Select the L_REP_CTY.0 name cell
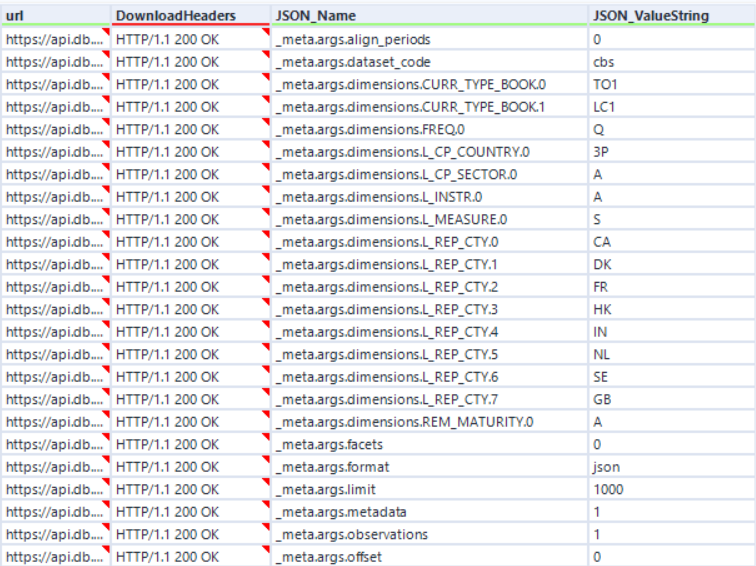Screen dimensions: 756x566 pyautogui.click(x=429, y=242)
